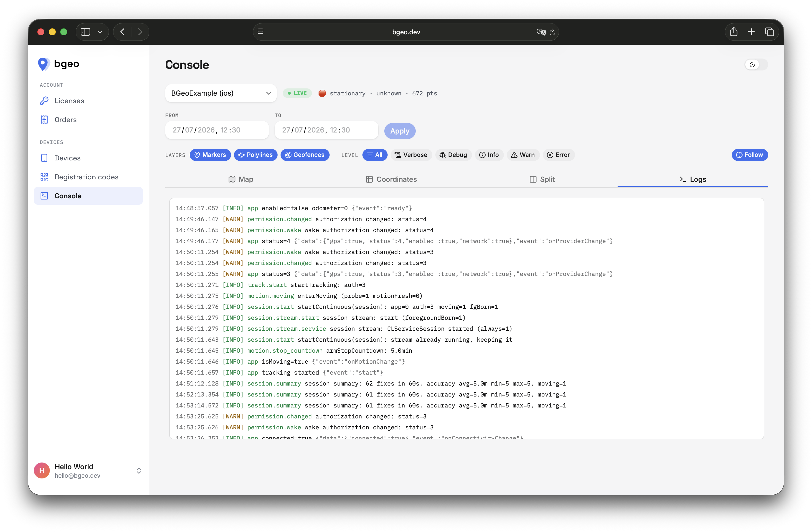812x532 pixels.
Task: Click the armStopCountdown 5.0min log line
Action: click(294, 351)
